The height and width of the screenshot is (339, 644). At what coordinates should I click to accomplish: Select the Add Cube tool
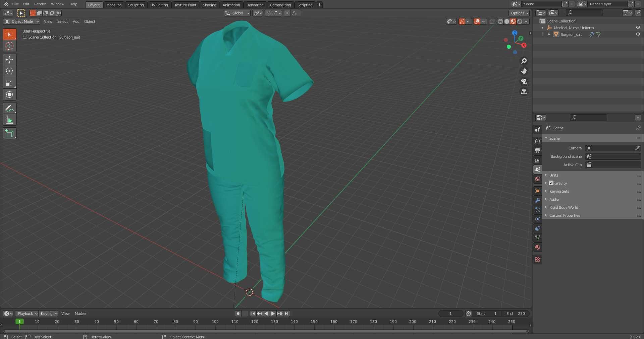(x=9, y=133)
